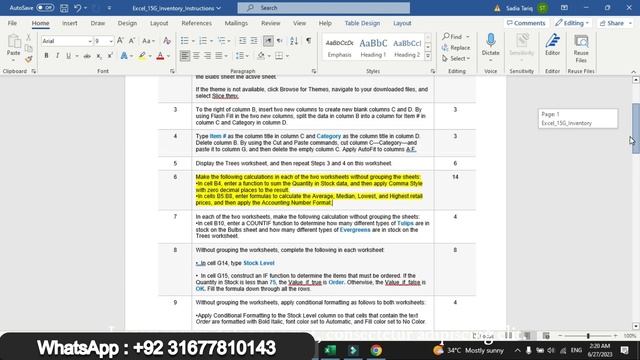The image size is (640, 360).
Task: Click the Text Effects letter A icon
Action: [x=124, y=56]
